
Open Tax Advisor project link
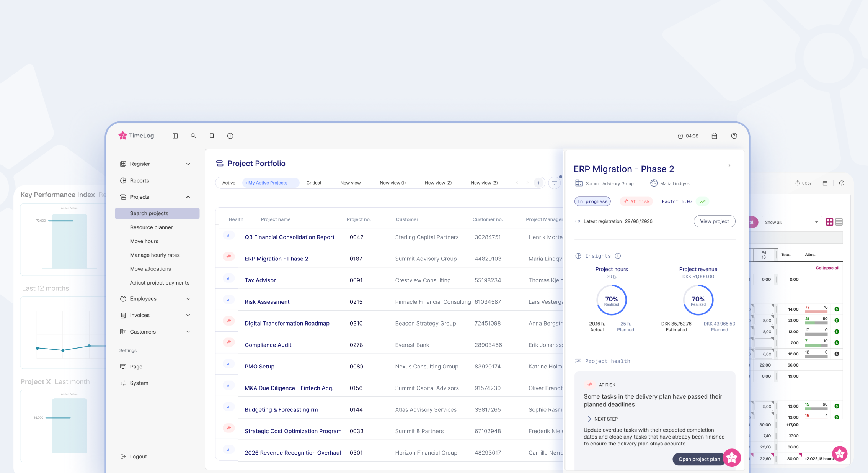pyautogui.click(x=260, y=280)
